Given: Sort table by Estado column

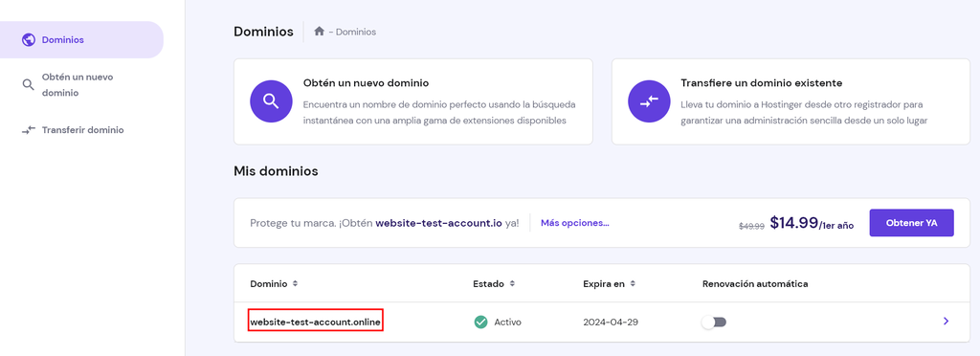Looking at the screenshot, I should pyautogui.click(x=512, y=283).
